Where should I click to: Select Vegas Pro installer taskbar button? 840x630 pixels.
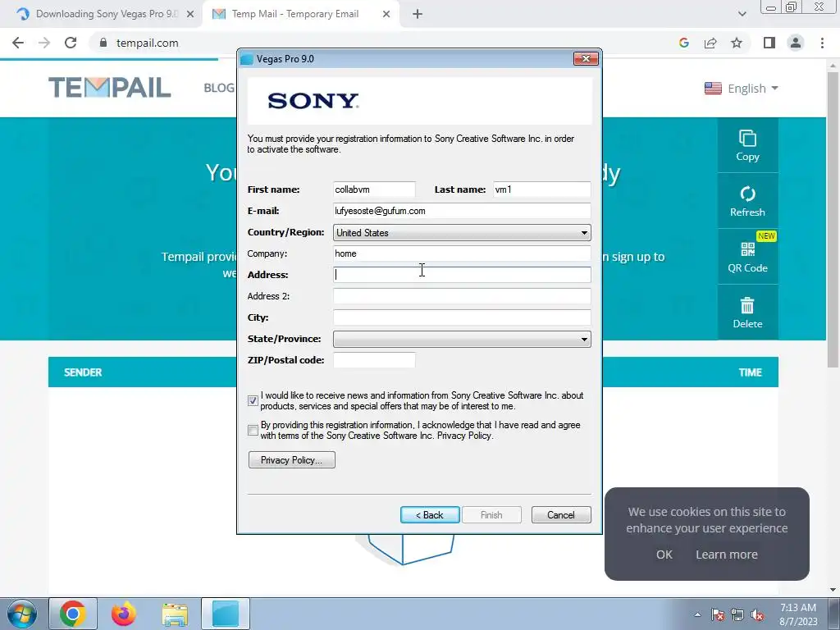click(x=226, y=614)
